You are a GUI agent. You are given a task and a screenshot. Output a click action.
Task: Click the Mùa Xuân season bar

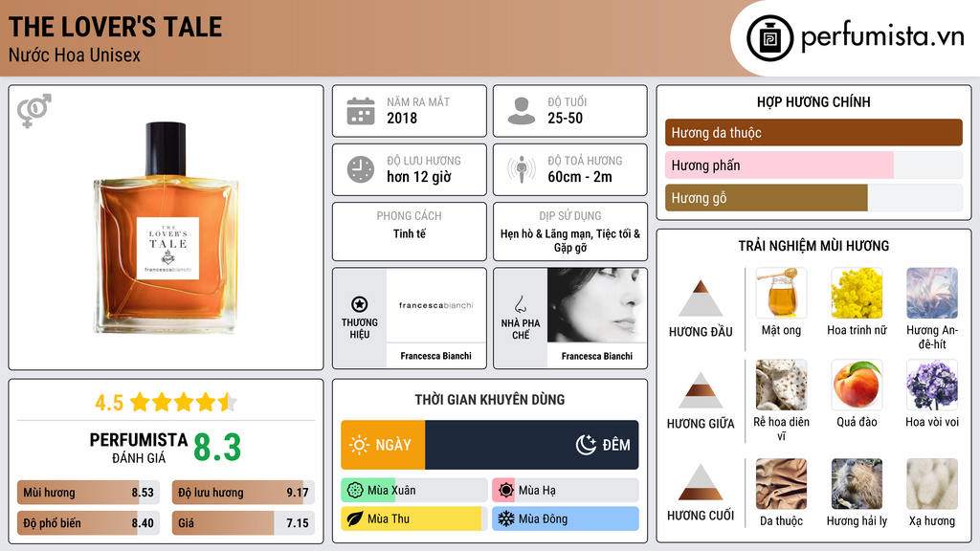coord(413,491)
